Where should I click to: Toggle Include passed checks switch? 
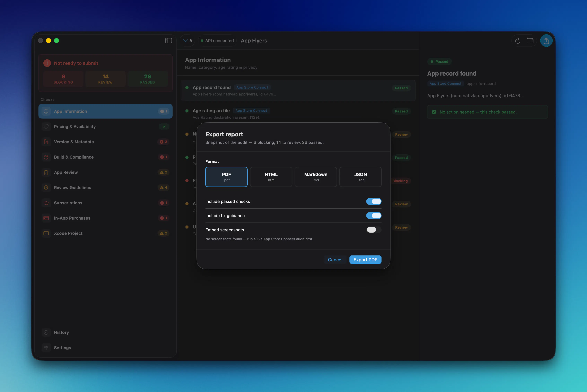pos(374,201)
